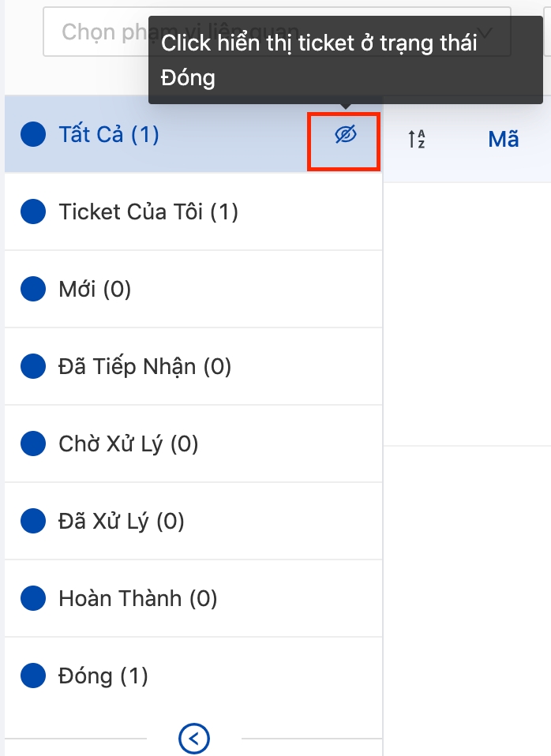Open Hoàn Thành (0) status filter
This screenshot has width=551, height=756.
click(193, 598)
